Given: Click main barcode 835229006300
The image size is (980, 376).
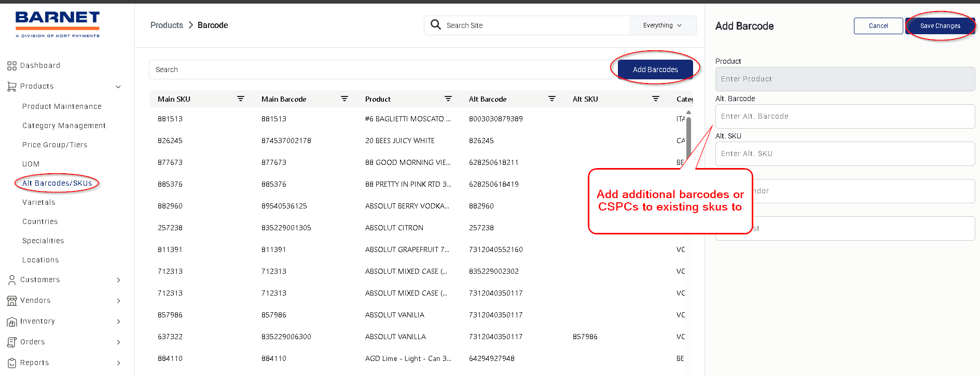Looking at the screenshot, I should [286, 337].
